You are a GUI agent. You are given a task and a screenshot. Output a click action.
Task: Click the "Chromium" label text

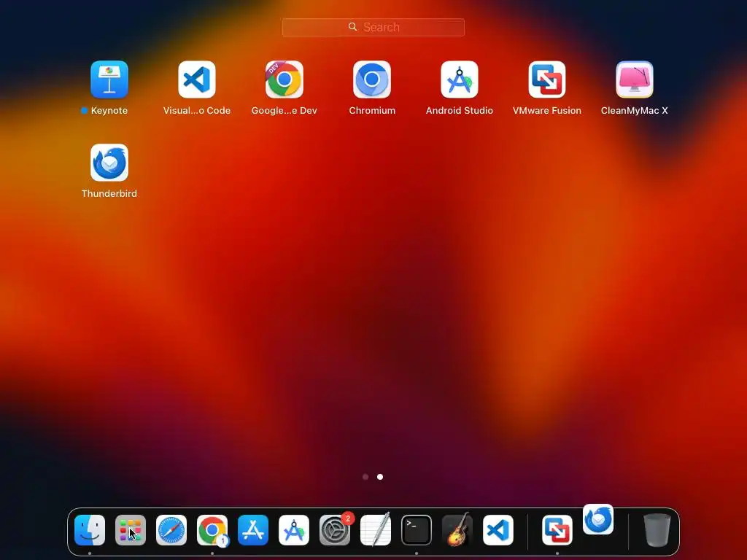tap(372, 111)
